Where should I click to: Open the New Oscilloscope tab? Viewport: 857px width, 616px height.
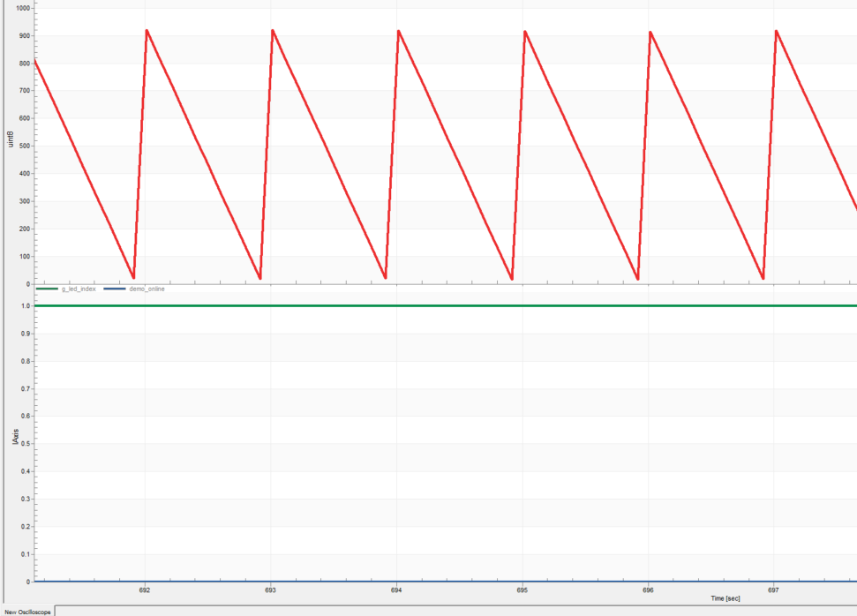point(26,611)
